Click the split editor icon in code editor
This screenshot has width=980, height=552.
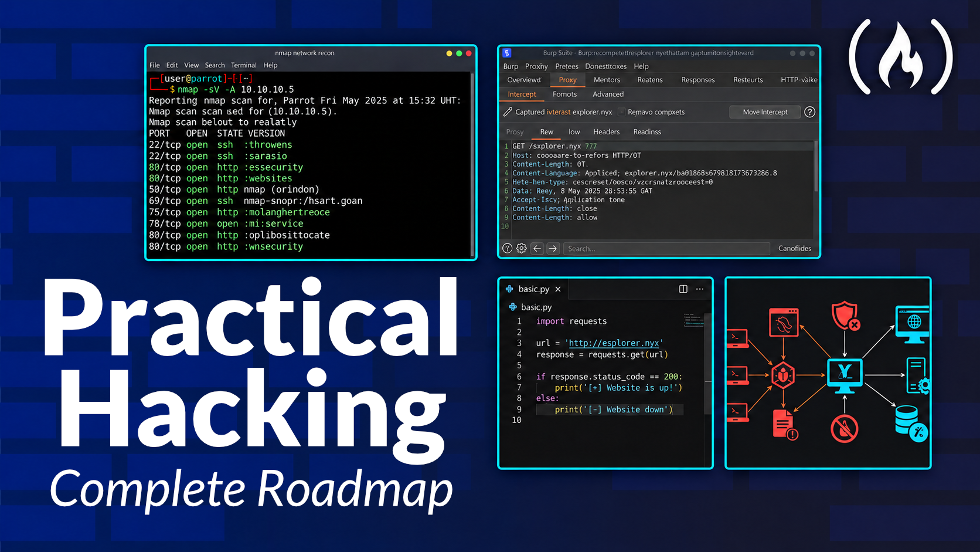683,289
